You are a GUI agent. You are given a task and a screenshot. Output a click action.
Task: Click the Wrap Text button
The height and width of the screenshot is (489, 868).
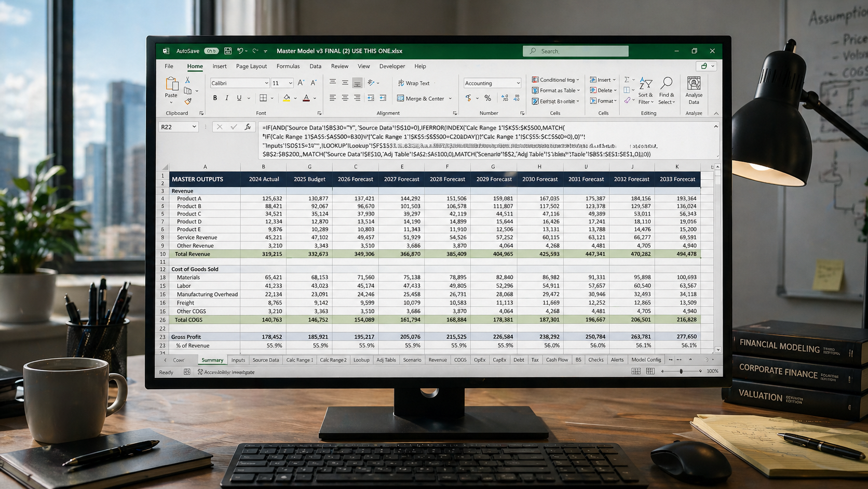point(414,83)
